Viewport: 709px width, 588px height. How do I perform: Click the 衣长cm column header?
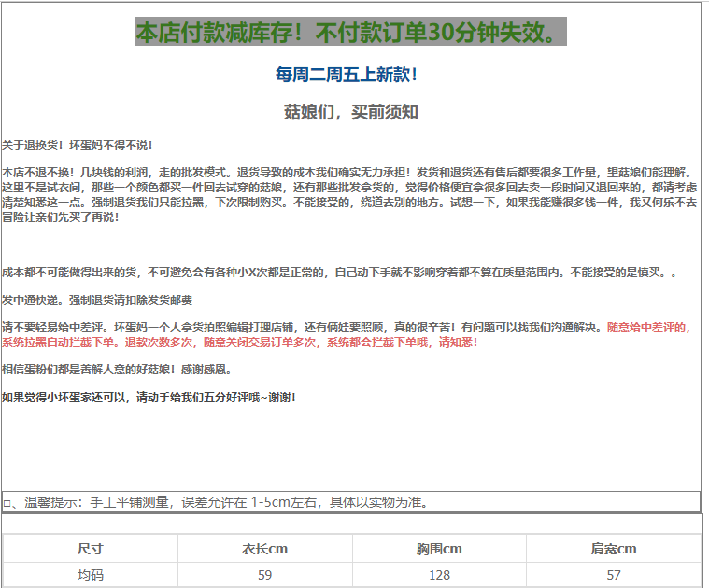(x=264, y=549)
